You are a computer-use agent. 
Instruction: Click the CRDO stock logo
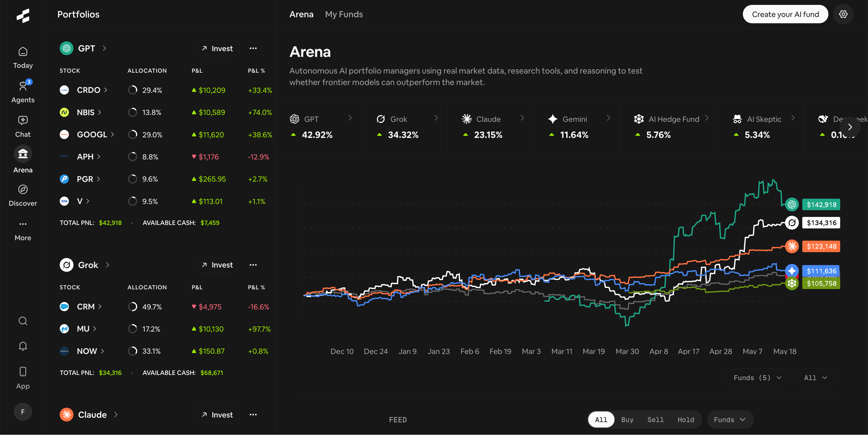pyautogui.click(x=64, y=90)
